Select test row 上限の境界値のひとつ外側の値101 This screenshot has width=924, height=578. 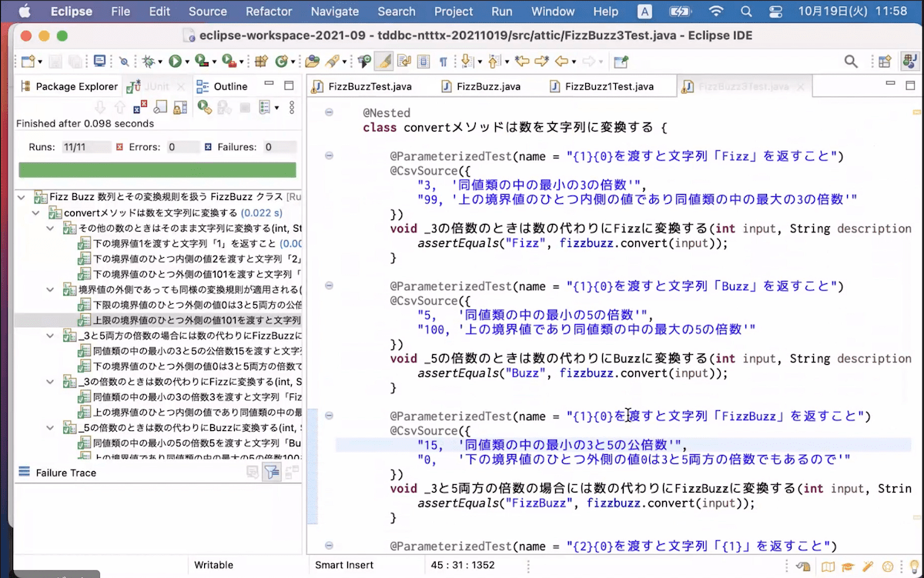click(159, 320)
